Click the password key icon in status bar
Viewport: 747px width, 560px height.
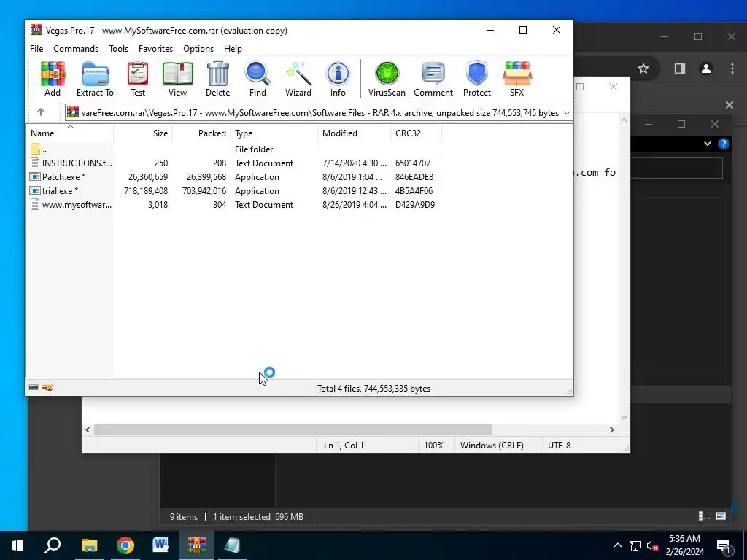point(47,387)
